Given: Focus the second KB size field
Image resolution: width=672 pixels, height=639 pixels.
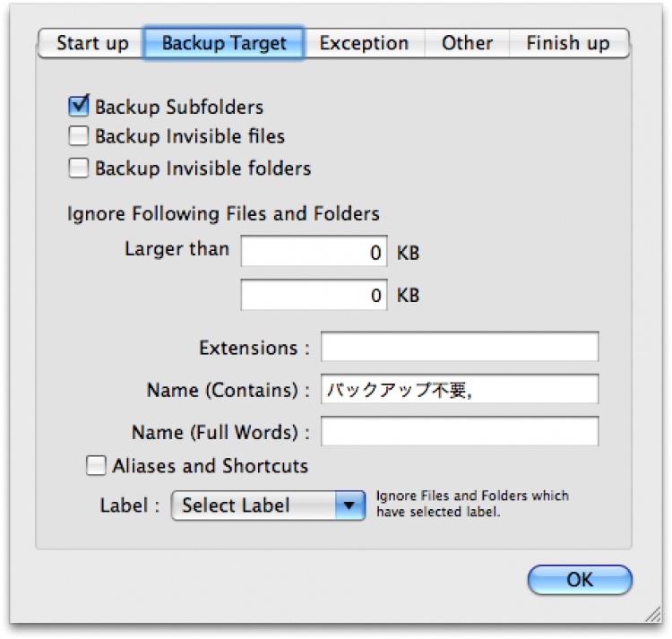Looking at the screenshot, I should pos(314,296).
